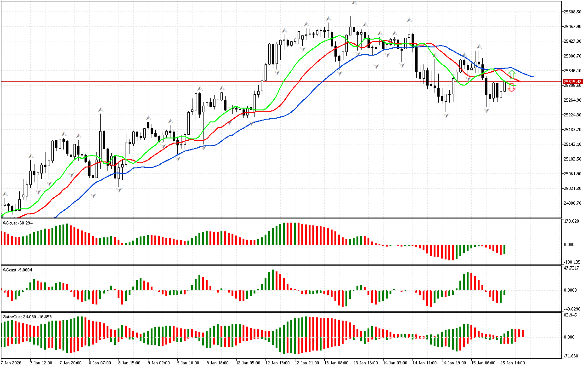Click the 25508.50 price scale value

pyautogui.click(x=573, y=12)
